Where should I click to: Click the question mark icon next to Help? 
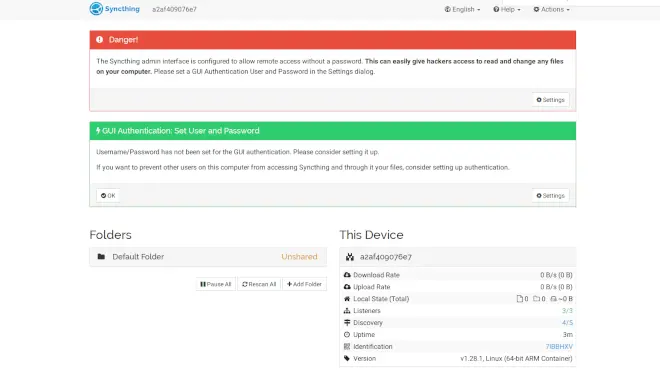tap(496, 9)
